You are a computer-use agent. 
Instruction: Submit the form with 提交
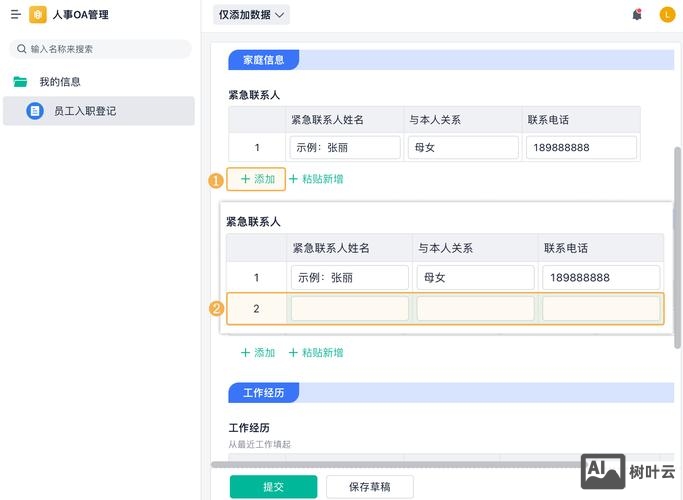(274, 486)
